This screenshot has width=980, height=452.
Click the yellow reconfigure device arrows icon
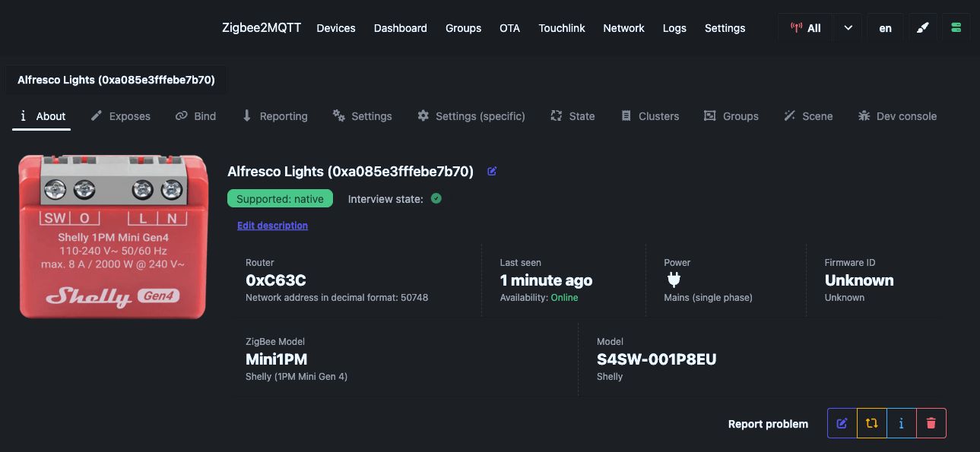pos(871,423)
